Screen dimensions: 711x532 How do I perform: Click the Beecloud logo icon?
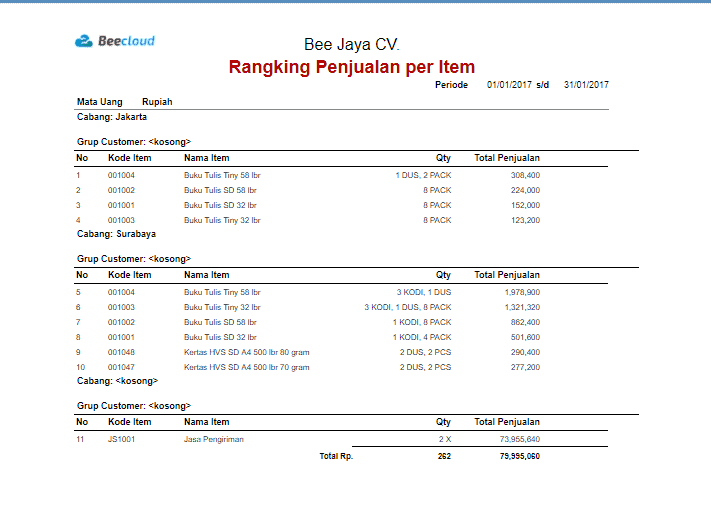coord(84,42)
